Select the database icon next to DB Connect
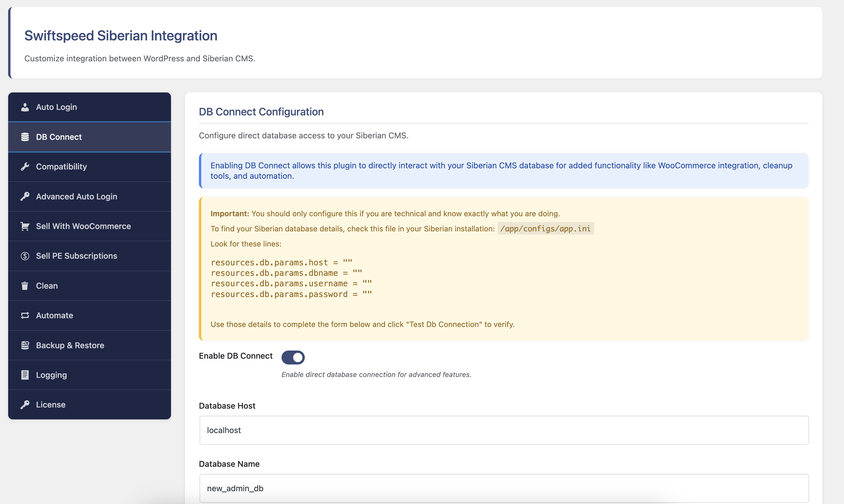This screenshot has width=844, height=504. pyautogui.click(x=25, y=137)
